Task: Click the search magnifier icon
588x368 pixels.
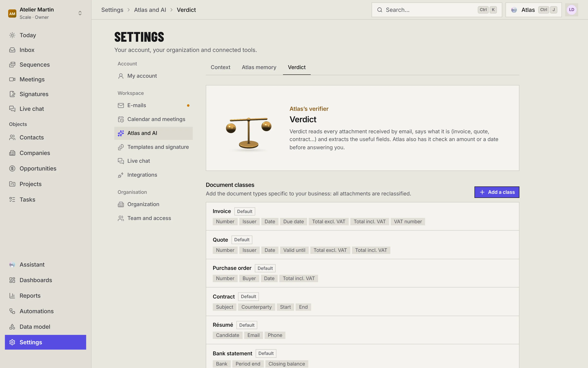Action: tap(380, 10)
